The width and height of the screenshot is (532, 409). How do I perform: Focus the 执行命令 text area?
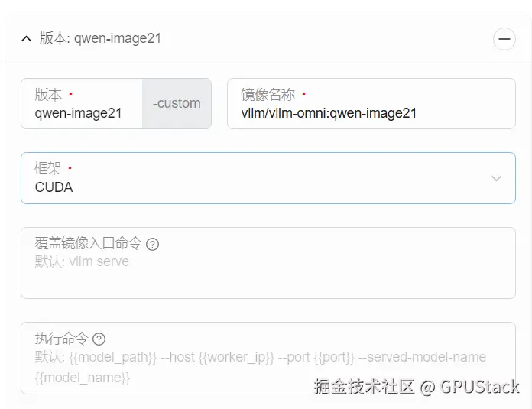pos(268,358)
